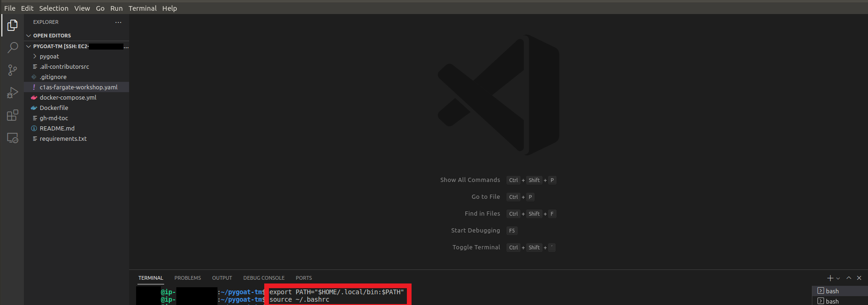The image size is (868, 305).
Task: Open the Selection menu
Action: pos(54,8)
